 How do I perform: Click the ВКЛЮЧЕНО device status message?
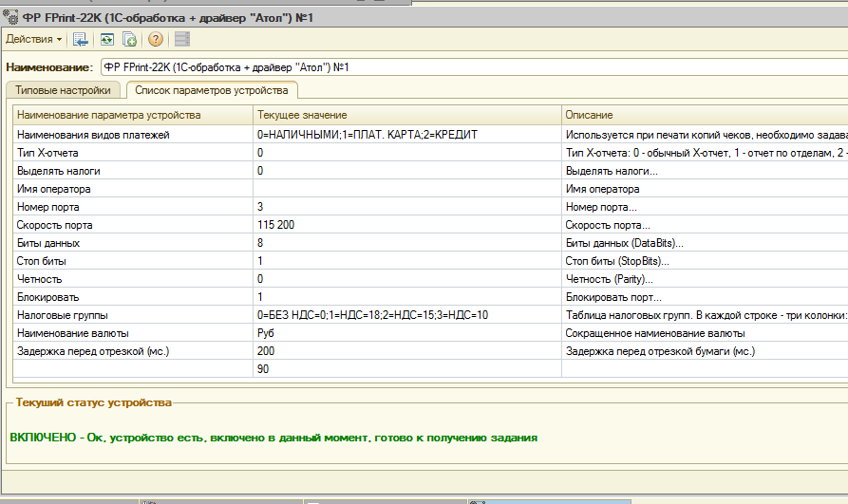273,438
